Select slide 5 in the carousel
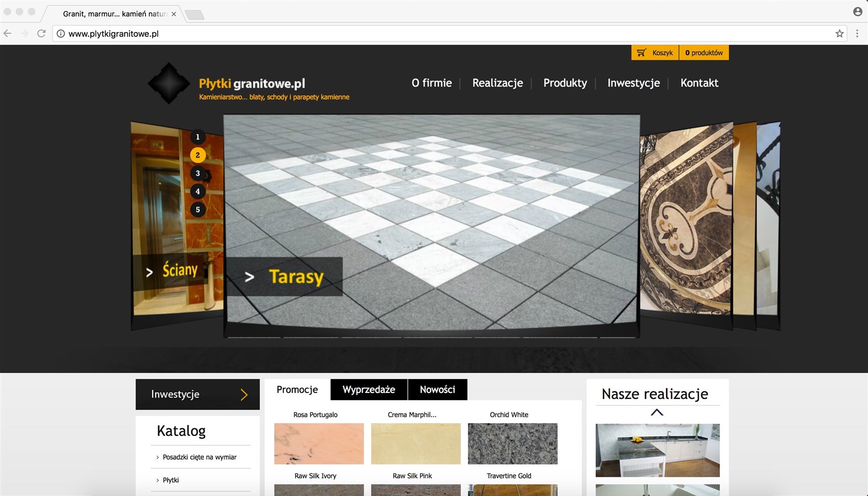Image resolution: width=868 pixels, height=496 pixels. pyautogui.click(x=198, y=210)
